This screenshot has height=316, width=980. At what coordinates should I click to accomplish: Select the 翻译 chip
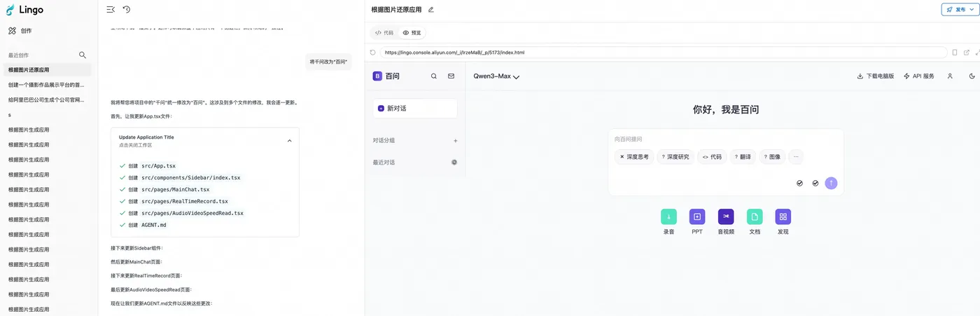click(x=742, y=157)
